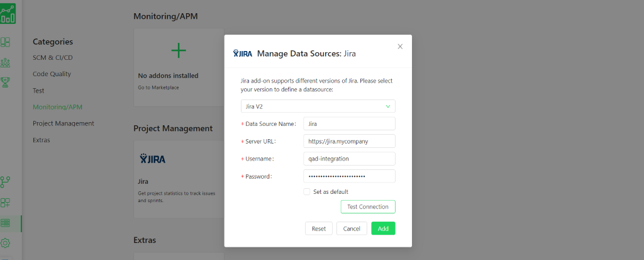
Task: Select Test category
Action: click(x=38, y=91)
